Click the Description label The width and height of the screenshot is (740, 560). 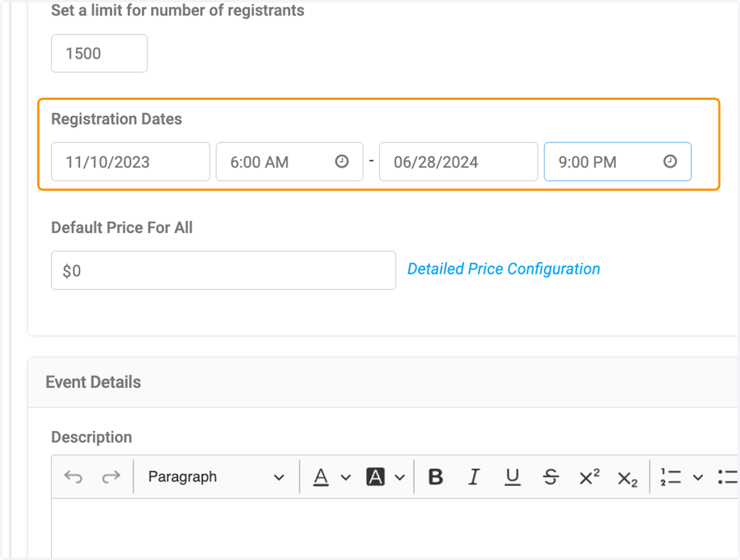pyautogui.click(x=91, y=437)
